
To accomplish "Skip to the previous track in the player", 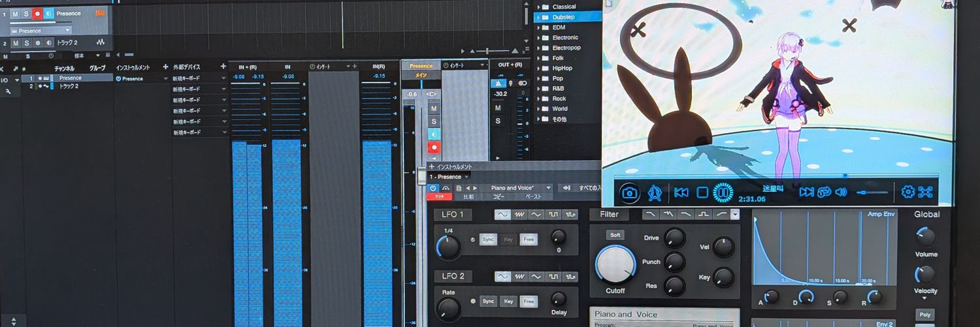I will 681,193.
